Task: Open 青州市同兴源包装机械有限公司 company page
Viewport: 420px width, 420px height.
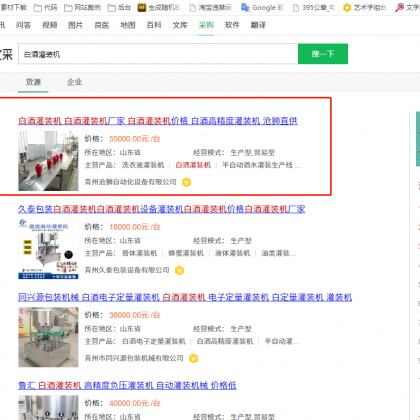Action: pyautogui.click(x=134, y=358)
